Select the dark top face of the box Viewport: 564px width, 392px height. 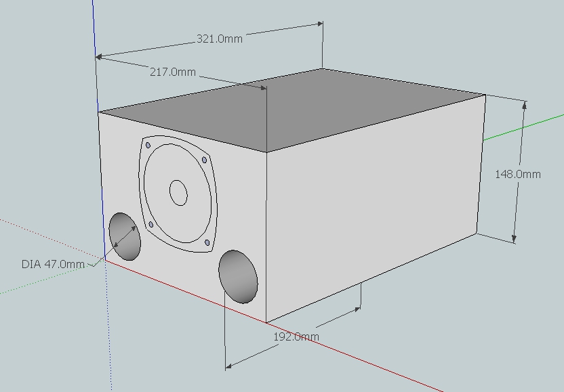pos(292,110)
